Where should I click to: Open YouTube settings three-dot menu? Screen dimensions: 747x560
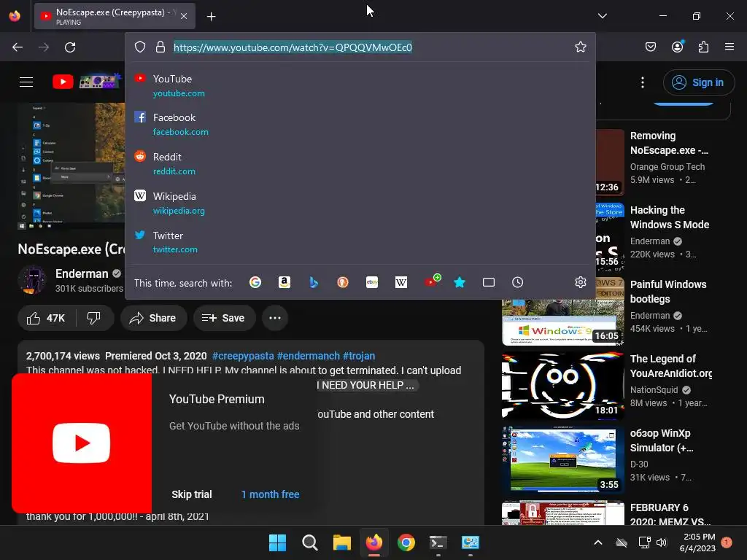click(643, 82)
